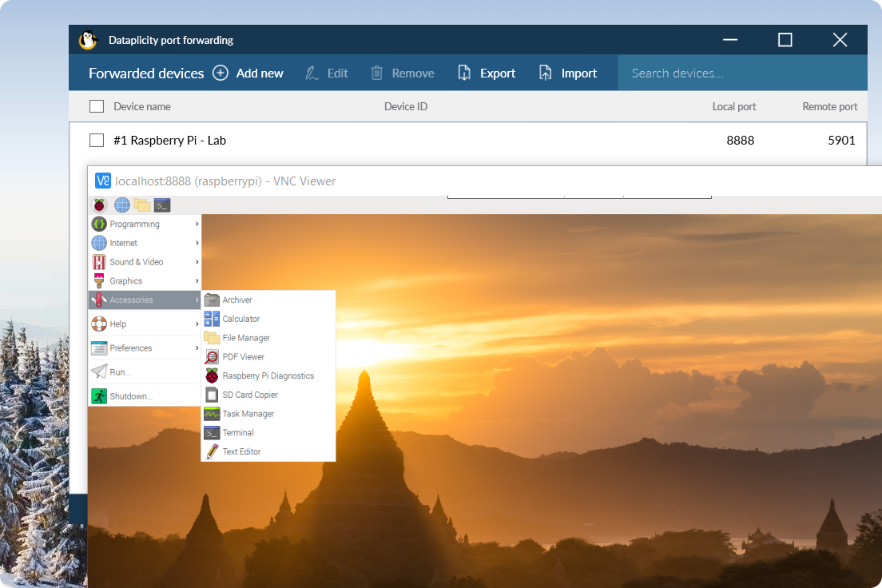Click the Import button label
Screen dimensions: 882x588
(578, 73)
